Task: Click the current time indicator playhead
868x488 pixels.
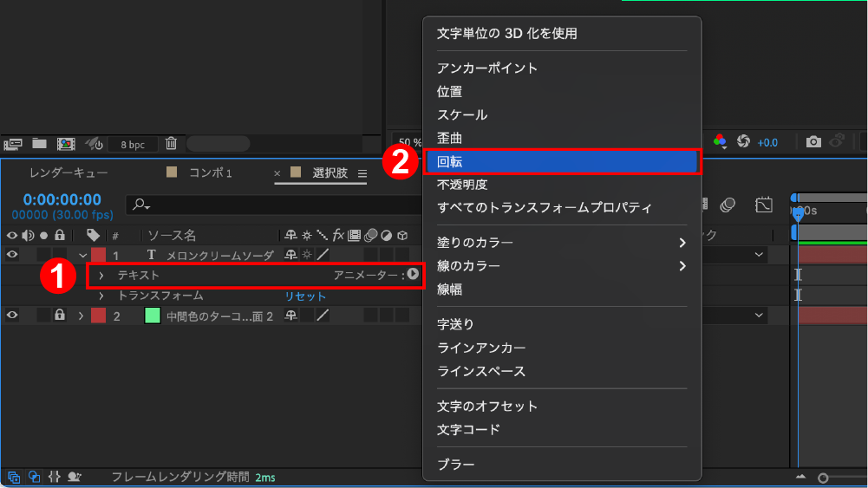Action: point(798,213)
